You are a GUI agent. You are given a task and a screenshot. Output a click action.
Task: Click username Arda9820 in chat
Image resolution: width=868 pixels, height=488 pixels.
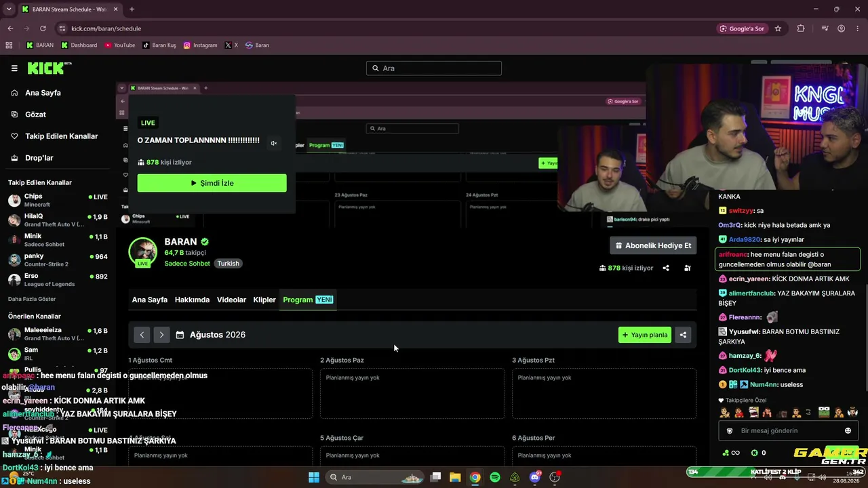pyautogui.click(x=745, y=239)
